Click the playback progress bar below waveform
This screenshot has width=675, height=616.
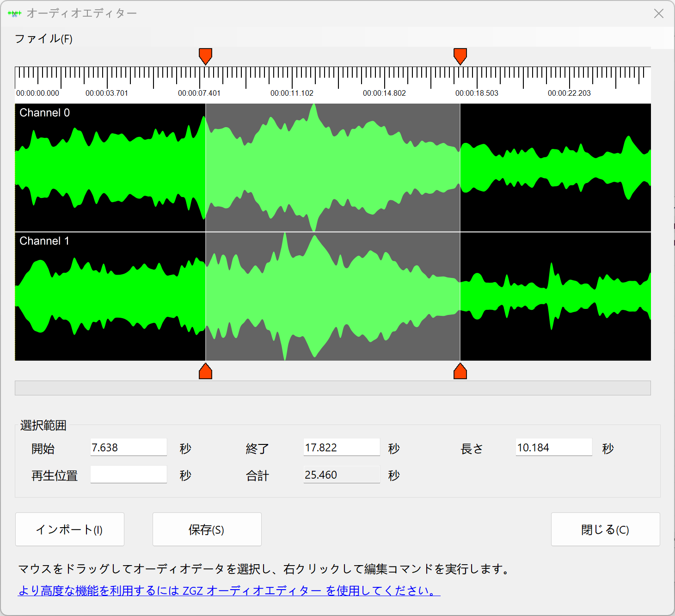pos(333,388)
